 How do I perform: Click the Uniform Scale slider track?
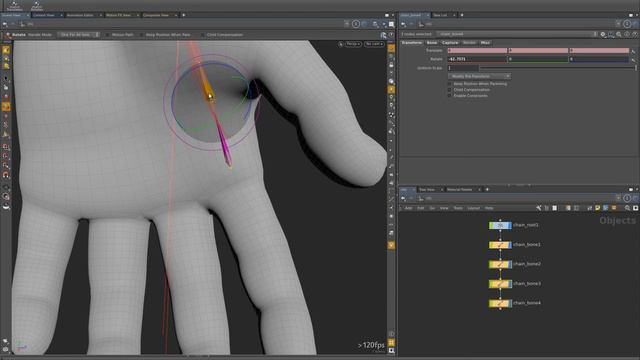click(558, 68)
